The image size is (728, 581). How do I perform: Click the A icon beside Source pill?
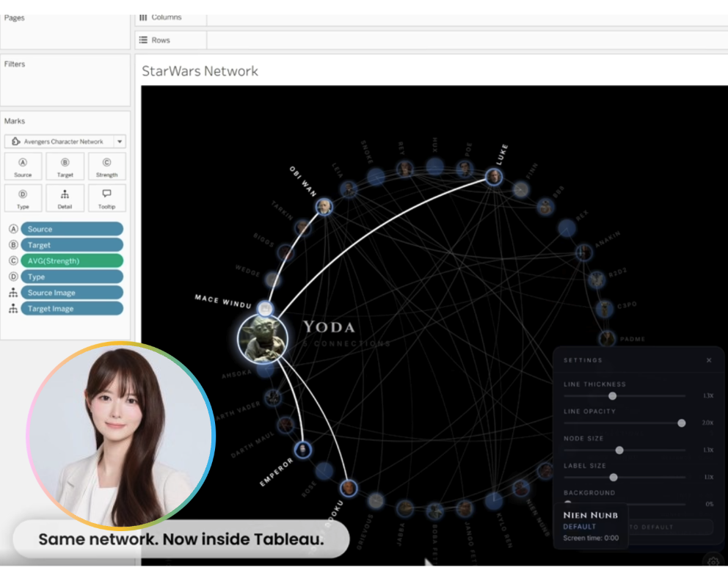[x=13, y=229]
